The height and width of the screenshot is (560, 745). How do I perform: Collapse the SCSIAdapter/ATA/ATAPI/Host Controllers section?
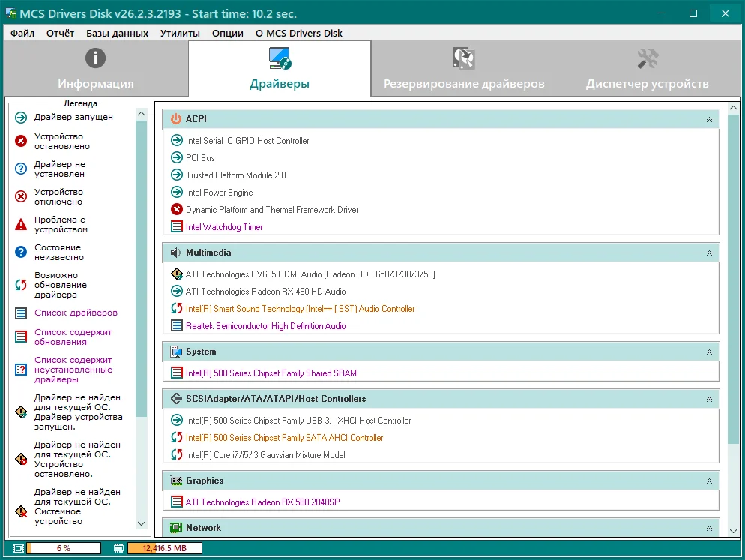tap(709, 400)
